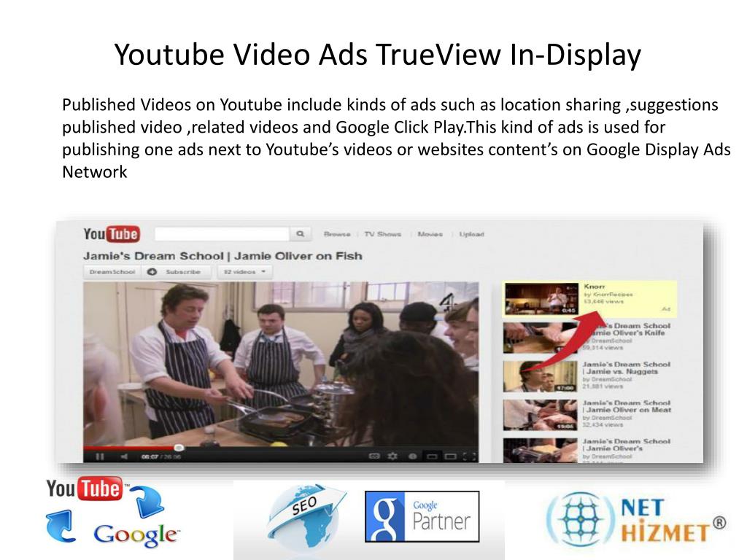
Task: Click the main video frame
Action: (x=281, y=365)
